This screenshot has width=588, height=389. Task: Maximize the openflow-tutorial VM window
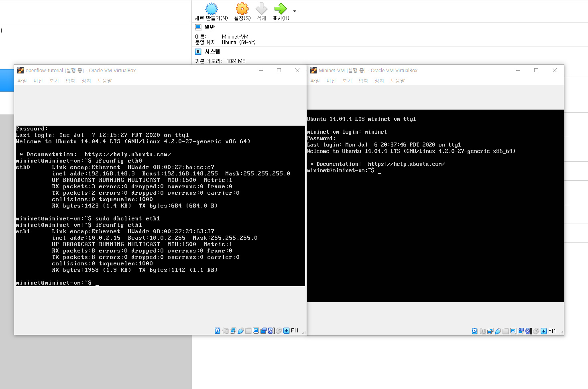[x=279, y=70]
